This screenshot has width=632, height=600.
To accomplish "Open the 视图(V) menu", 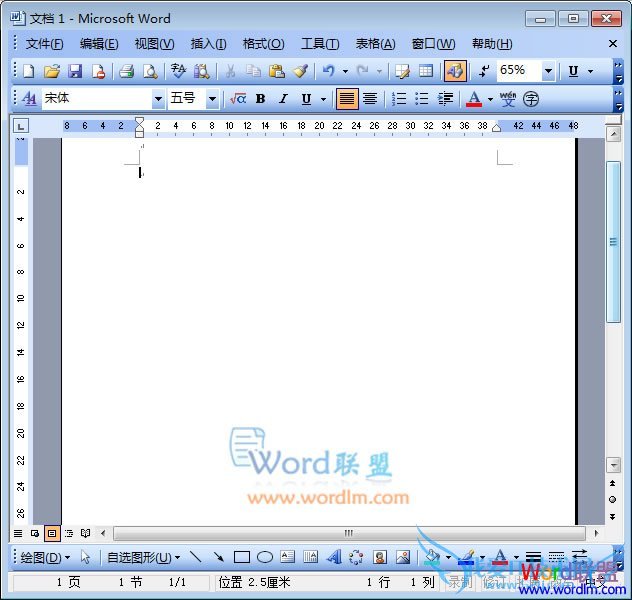I will point(154,44).
